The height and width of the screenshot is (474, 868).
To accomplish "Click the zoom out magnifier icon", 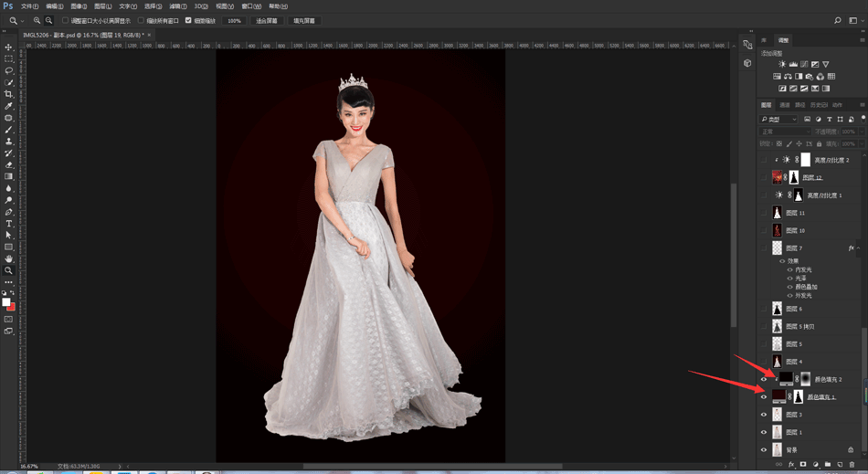I will tap(48, 20).
